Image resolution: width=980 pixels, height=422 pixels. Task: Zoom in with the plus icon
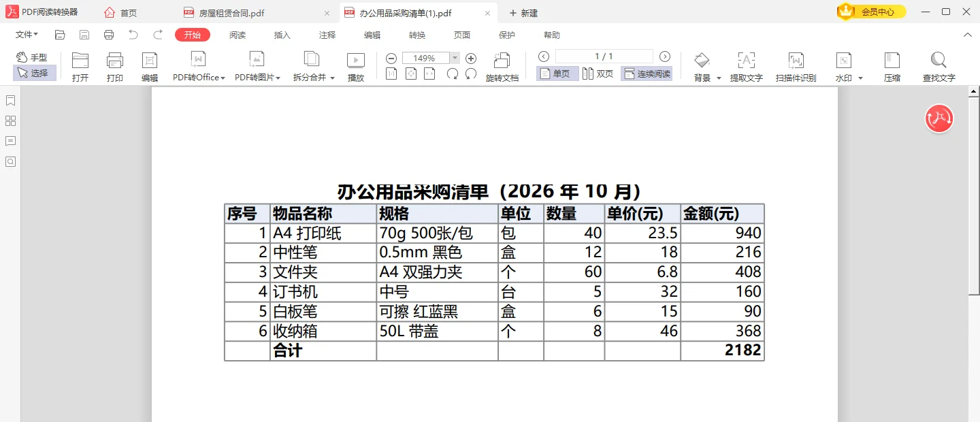tap(471, 59)
